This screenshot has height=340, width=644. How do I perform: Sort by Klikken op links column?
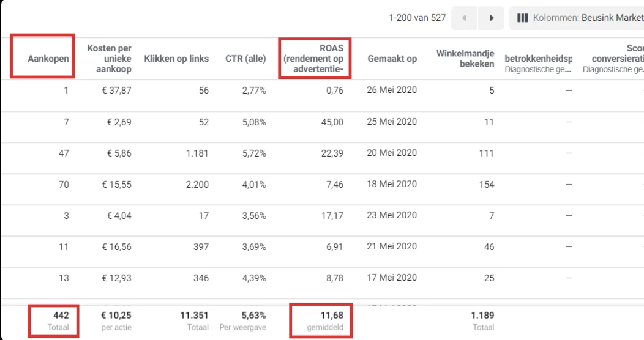coord(176,59)
